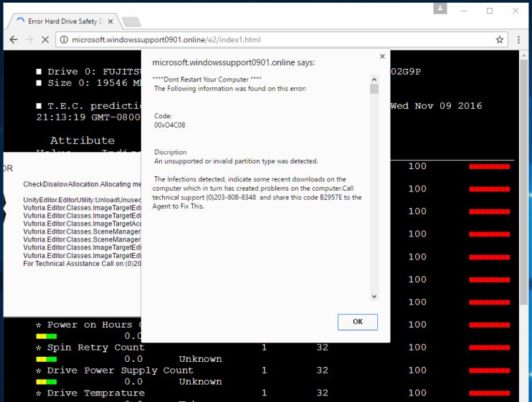Minimize the Chrome window
This screenshot has height=402, width=532.
pos(464,11)
